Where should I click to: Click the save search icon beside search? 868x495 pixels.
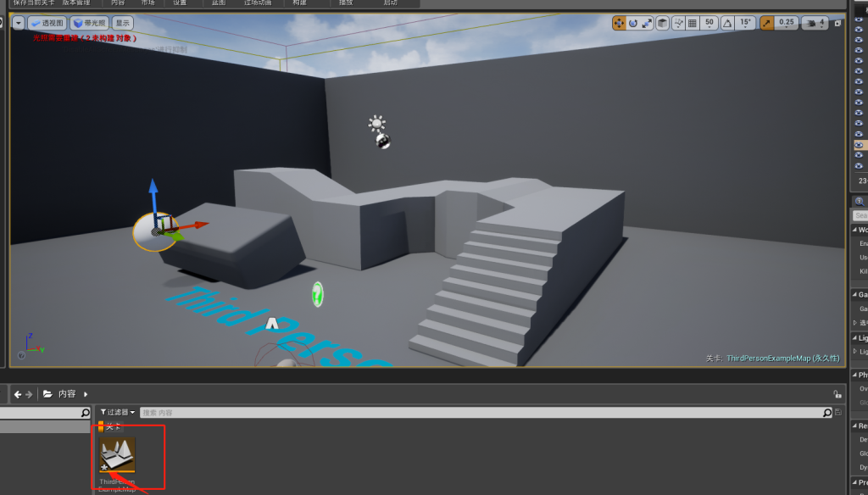838,413
